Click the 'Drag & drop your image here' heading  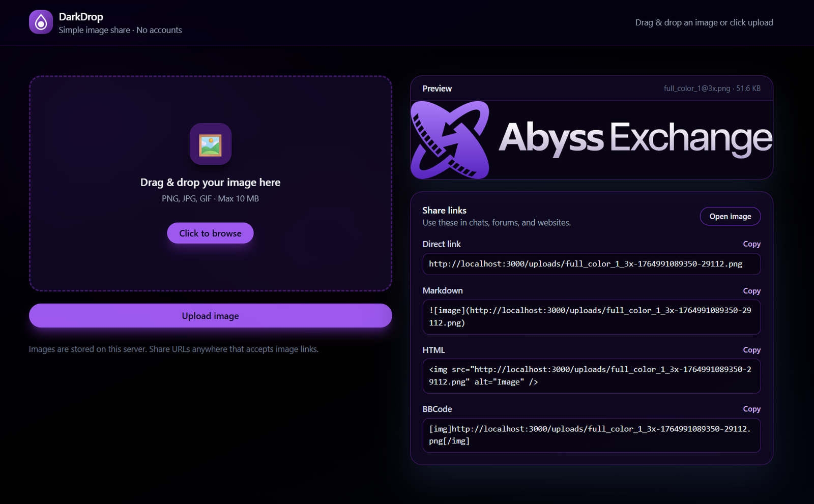[210, 183]
